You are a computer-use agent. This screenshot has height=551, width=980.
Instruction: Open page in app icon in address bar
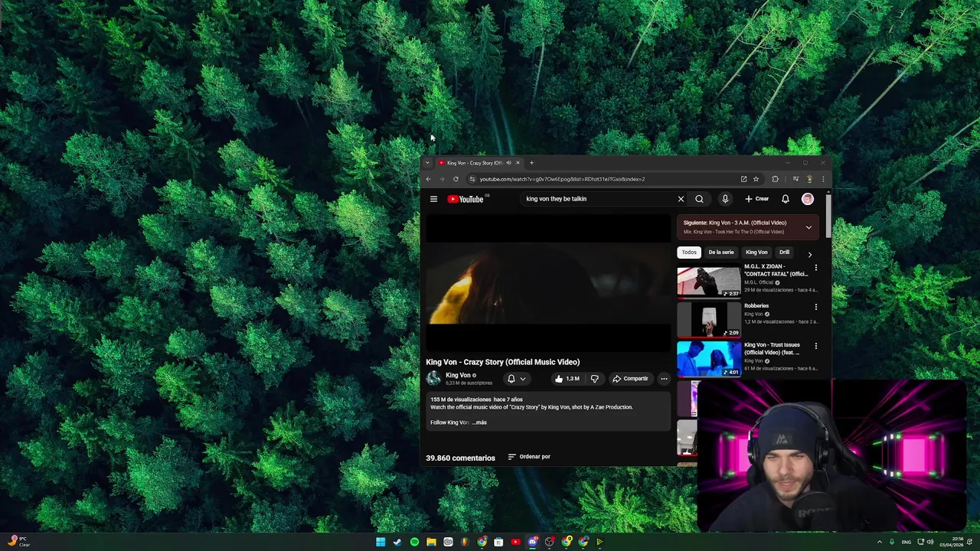point(743,179)
